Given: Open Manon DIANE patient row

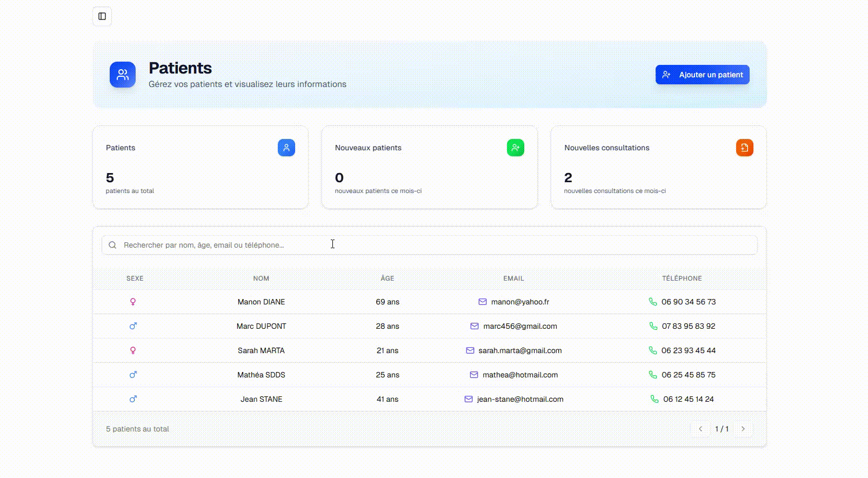Looking at the screenshot, I should tap(261, 302).
